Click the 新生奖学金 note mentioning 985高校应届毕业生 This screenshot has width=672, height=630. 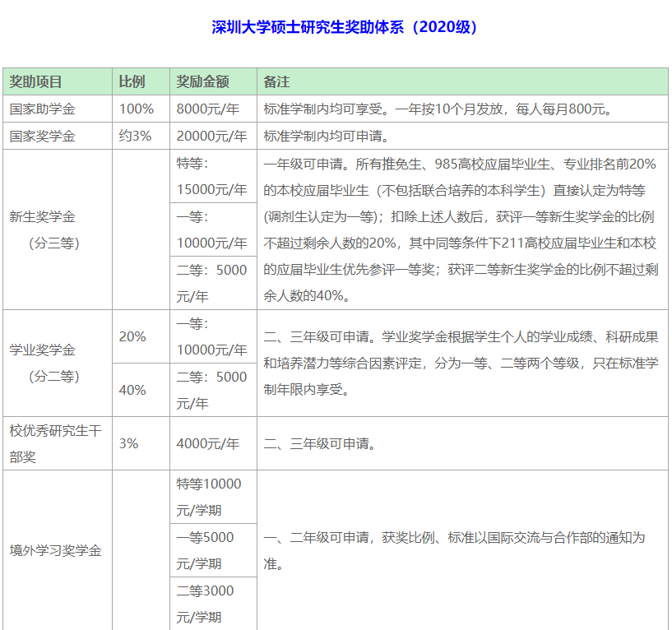coord(462,229)
